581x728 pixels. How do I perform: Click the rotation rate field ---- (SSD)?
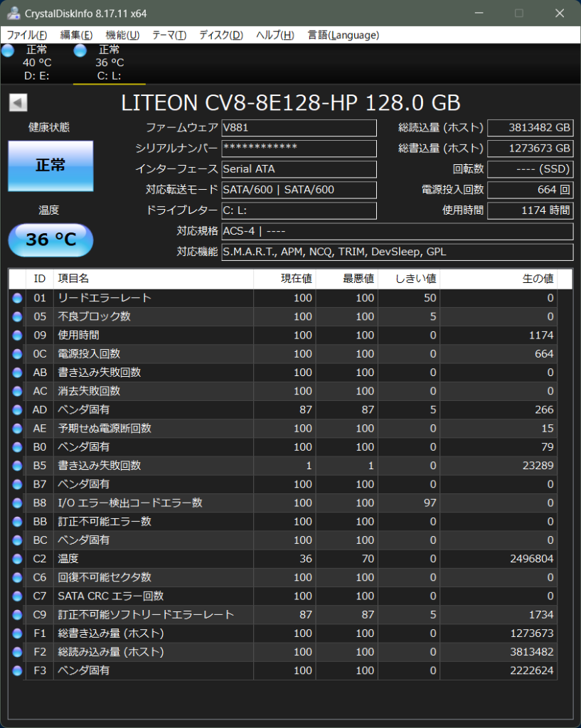[530, 169]
